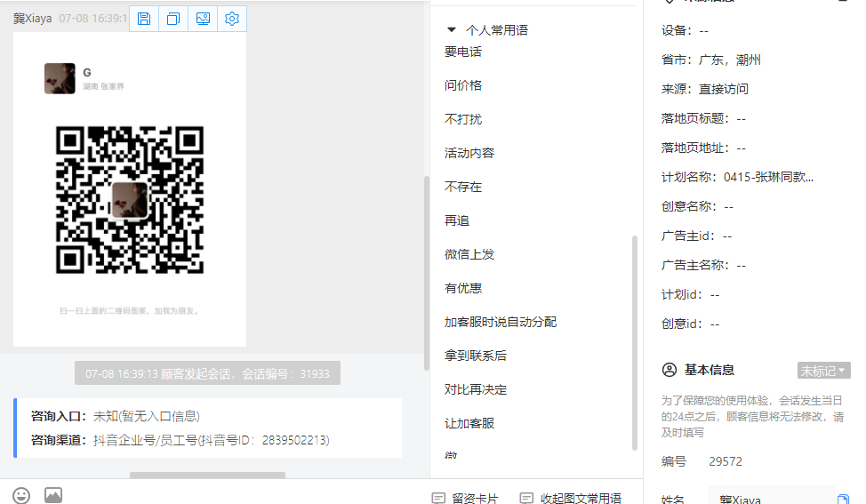
Task: Insert the quick phrase 对比再决定
Action: (476, 389)
